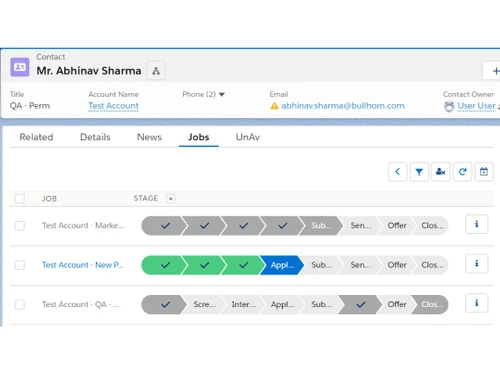Click the QA - Perm title value
The width and height of the screenshot is (500, 375).
30,106
